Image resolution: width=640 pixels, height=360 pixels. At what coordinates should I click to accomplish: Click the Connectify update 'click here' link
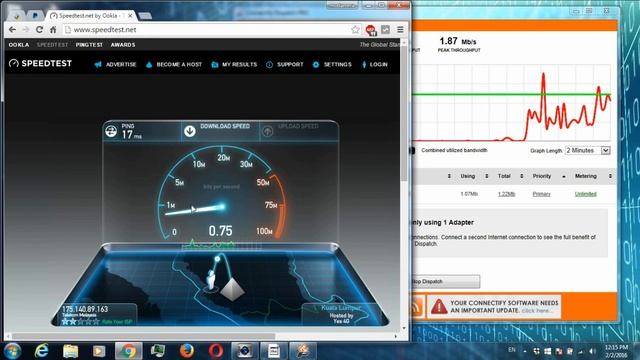536,311
